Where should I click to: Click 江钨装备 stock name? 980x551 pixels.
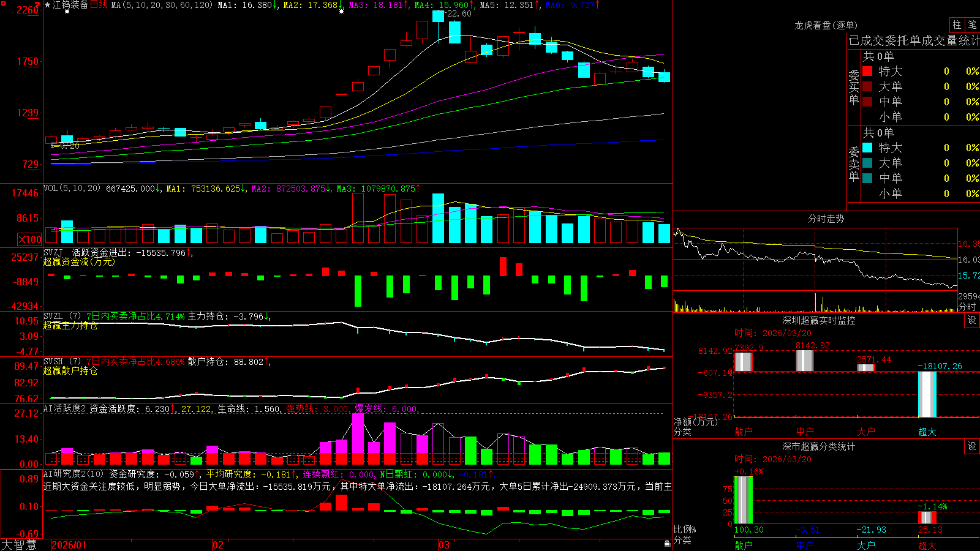(70, 5)
